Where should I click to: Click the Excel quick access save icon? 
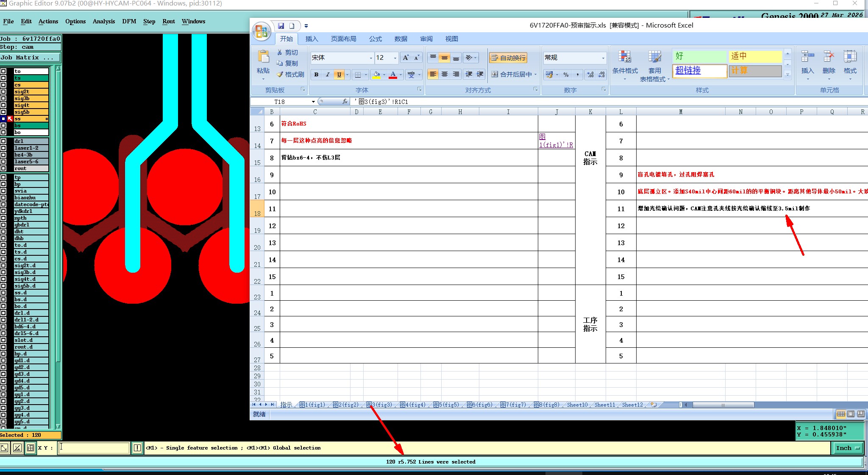pyautogui.click(x=281, y=26)
